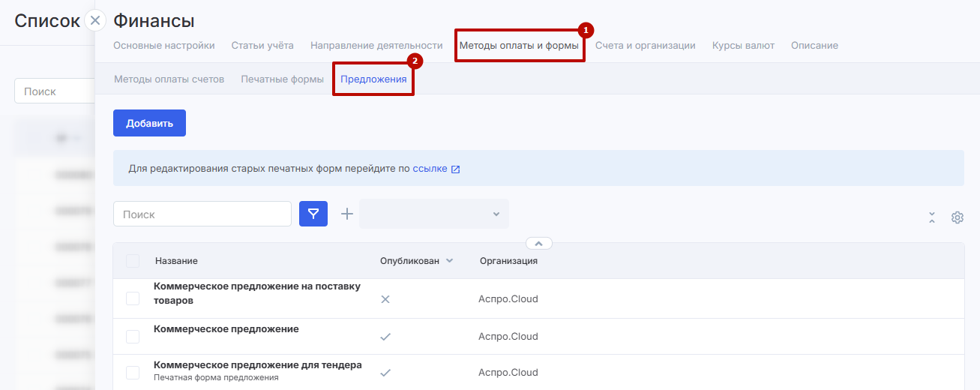Image resolution: width=980 pixels, height=390 pixels.
Task: Open the empty dropdown next to filter
Action: click(433, 214)
